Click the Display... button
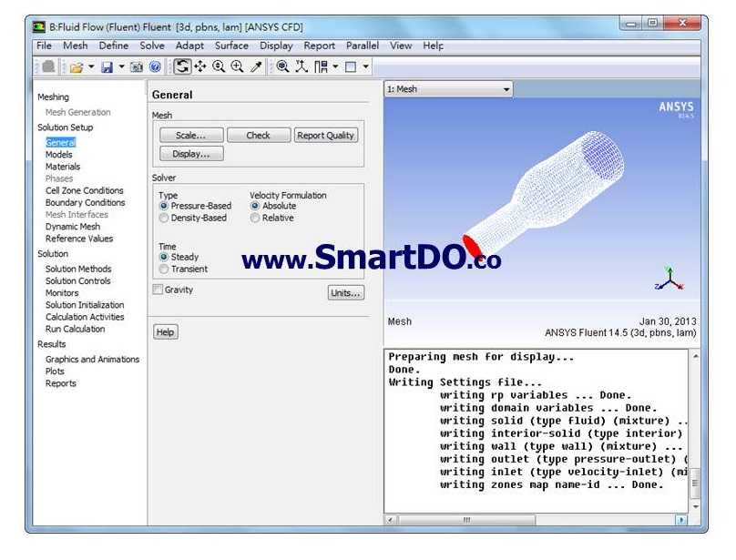The image size is (736, 560). (191, 154)
